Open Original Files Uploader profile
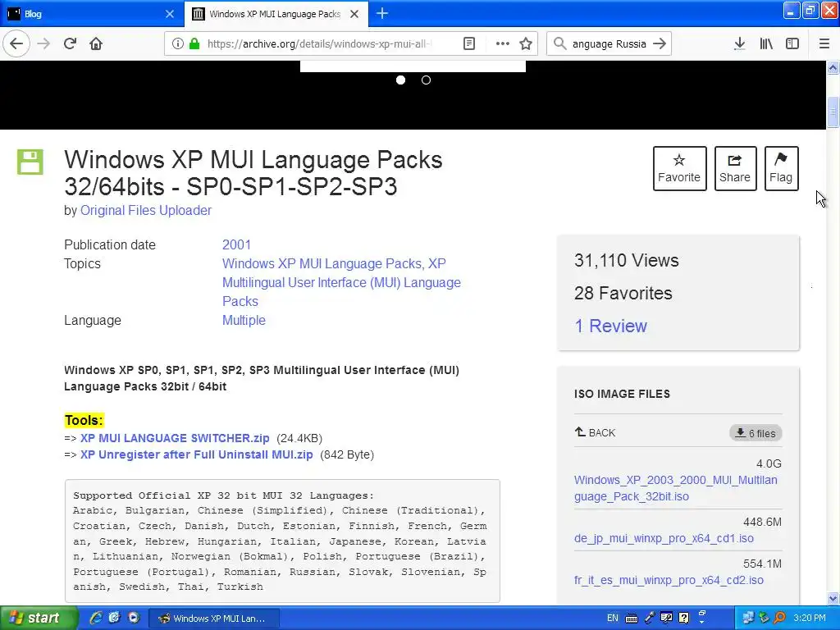840x630 pixels. click(x=146, y=211)
